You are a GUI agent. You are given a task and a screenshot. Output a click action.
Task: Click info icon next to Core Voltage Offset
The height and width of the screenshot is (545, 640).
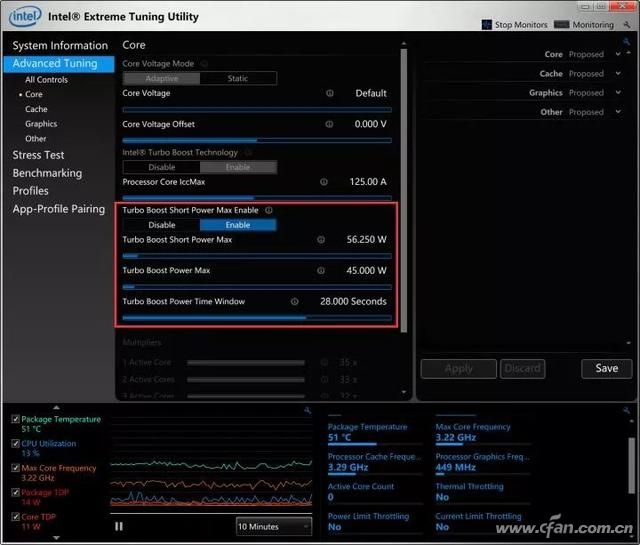pyautogui.click(x=329, y=124)
